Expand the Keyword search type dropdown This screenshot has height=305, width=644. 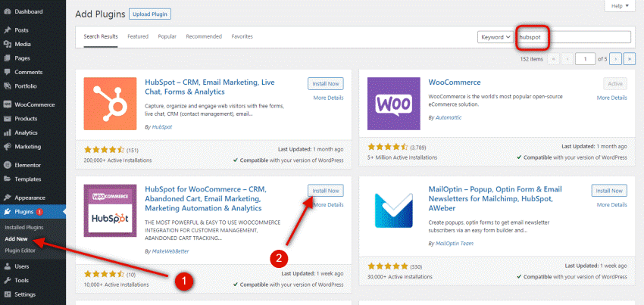[x=495, y=36]
